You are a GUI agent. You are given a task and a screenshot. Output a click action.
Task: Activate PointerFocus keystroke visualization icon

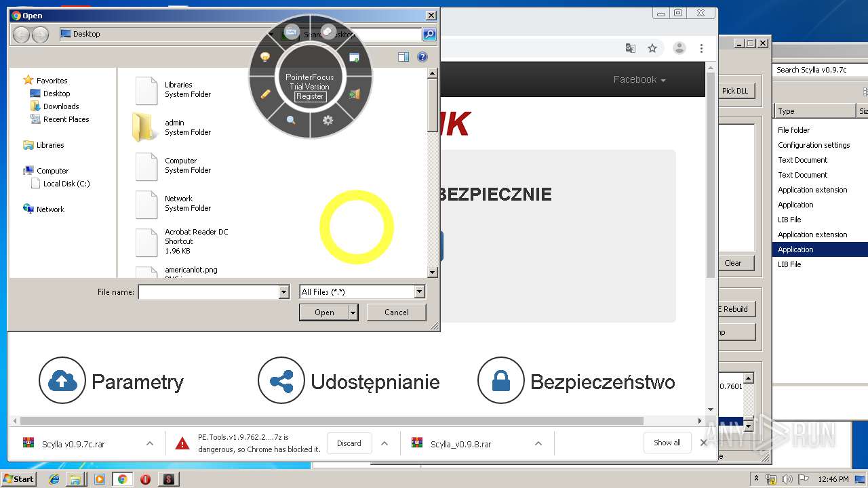[x=292, y=32]
